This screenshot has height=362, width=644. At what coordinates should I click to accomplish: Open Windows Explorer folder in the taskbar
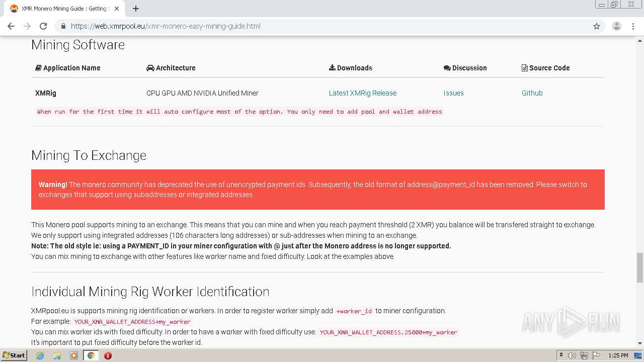click(x=57, y=355)
